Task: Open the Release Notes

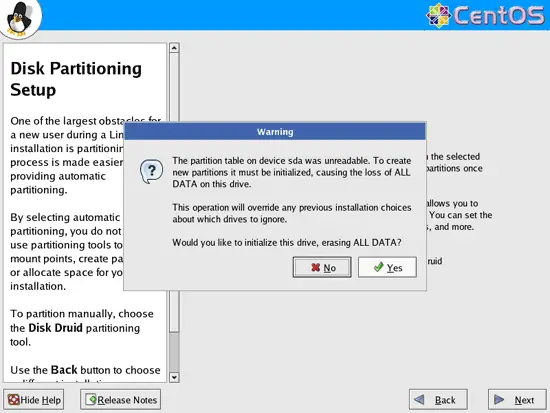Action: [x=121, y=399]
